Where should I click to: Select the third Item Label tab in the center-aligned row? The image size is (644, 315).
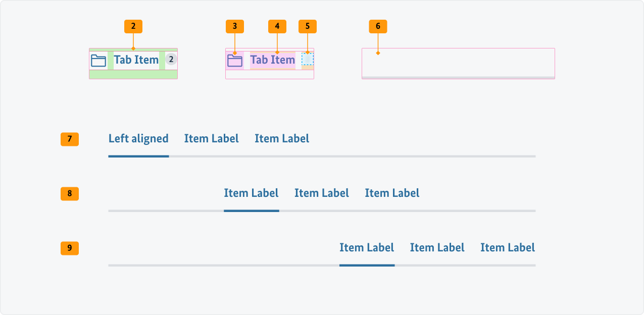pos(392,193)
